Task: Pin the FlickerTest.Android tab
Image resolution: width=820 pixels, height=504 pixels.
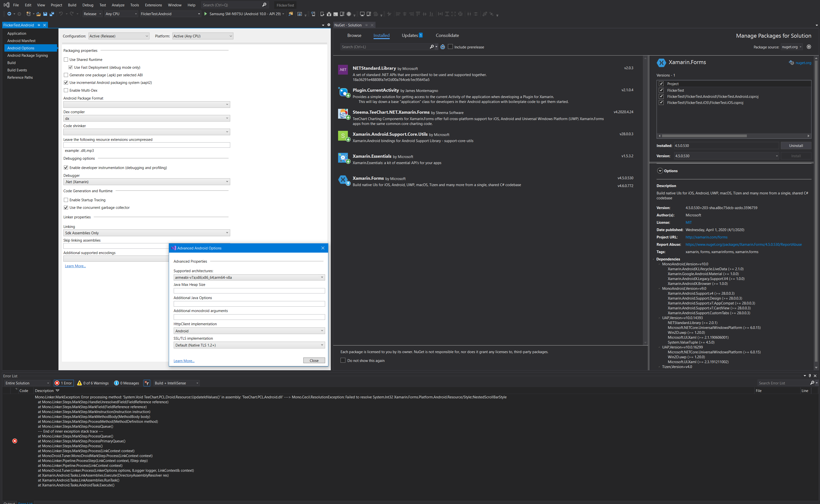Action: tap(39, 25)
